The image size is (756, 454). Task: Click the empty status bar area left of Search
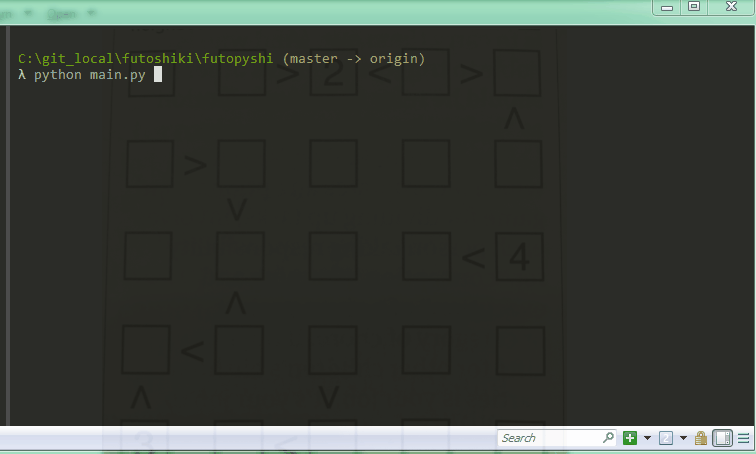[x=250, y=438]
